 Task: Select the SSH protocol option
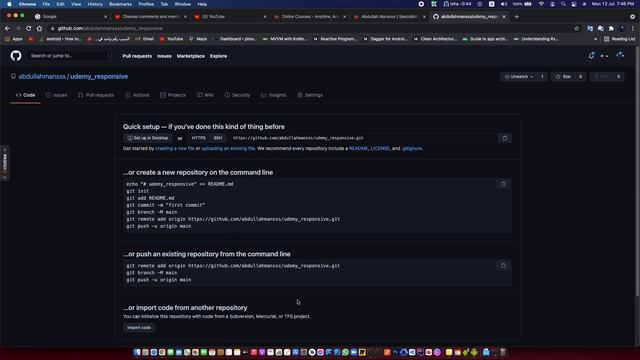point(218,138)
